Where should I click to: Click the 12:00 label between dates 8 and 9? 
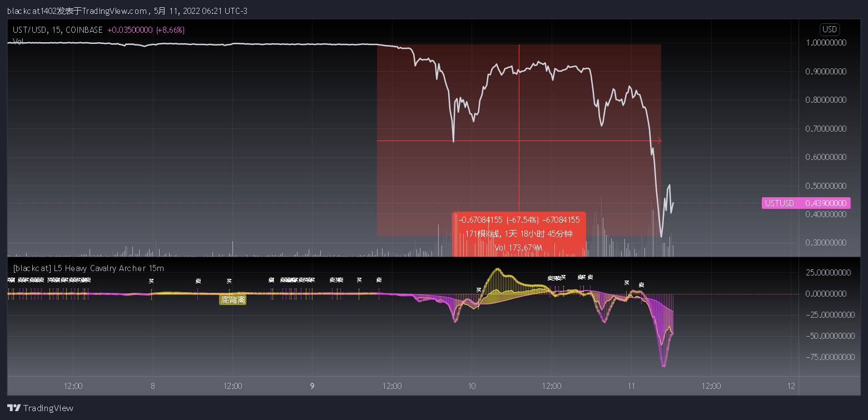click(x=232, y=386)
